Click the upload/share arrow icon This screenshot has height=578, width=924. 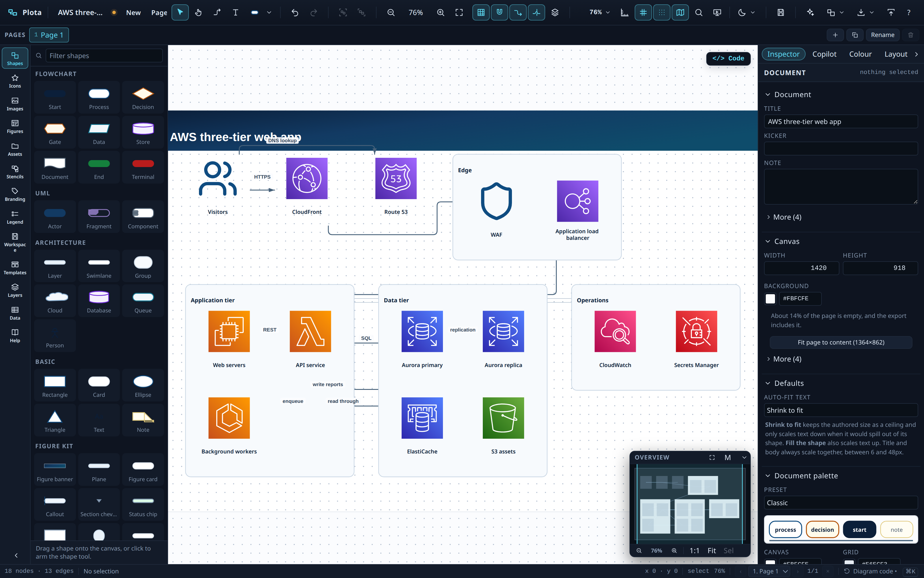(891, 13)
